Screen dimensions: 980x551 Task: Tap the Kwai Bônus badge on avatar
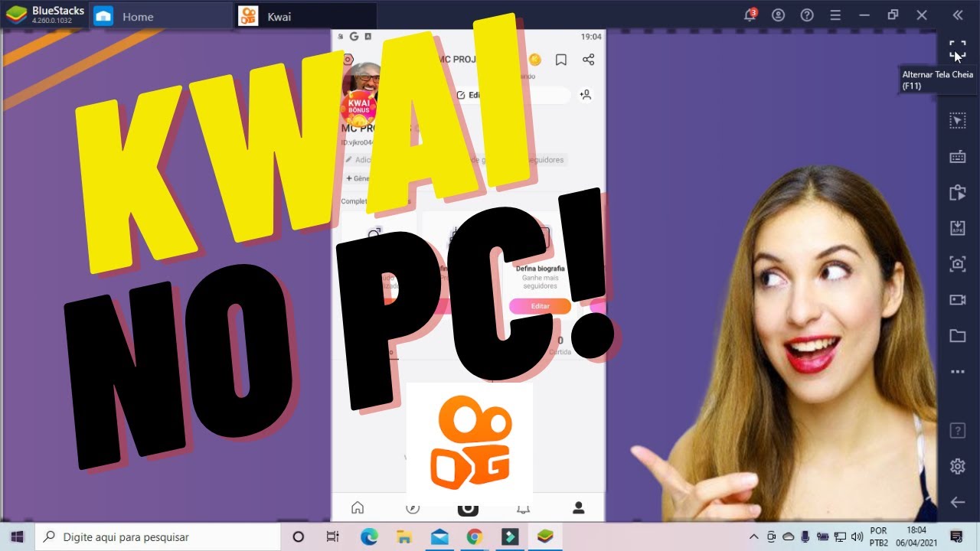pos(359,110)
